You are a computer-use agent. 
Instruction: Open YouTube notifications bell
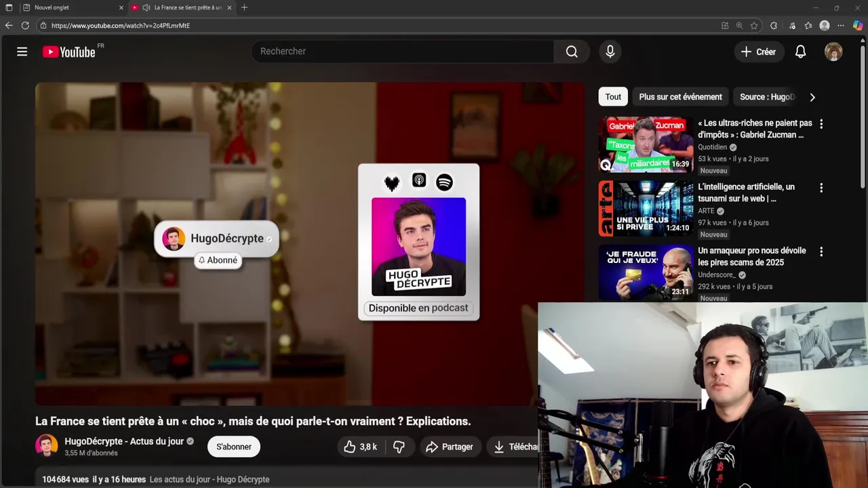[801, 52]
